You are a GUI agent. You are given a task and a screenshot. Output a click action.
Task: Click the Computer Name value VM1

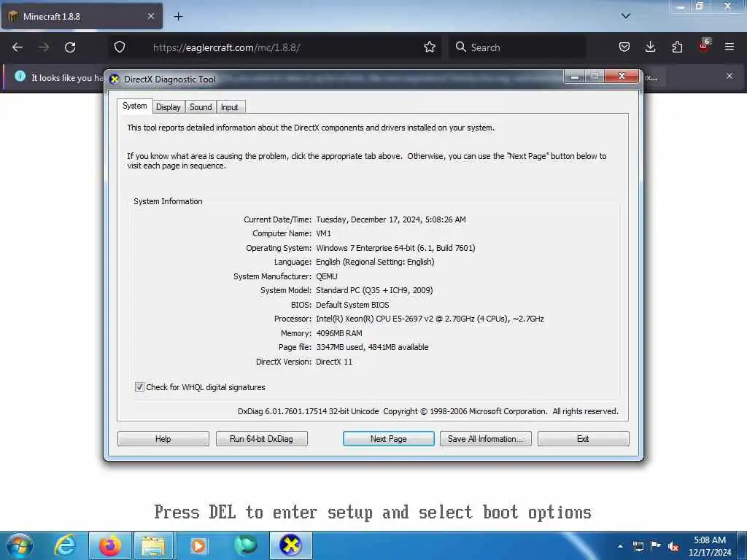(323, 233)
